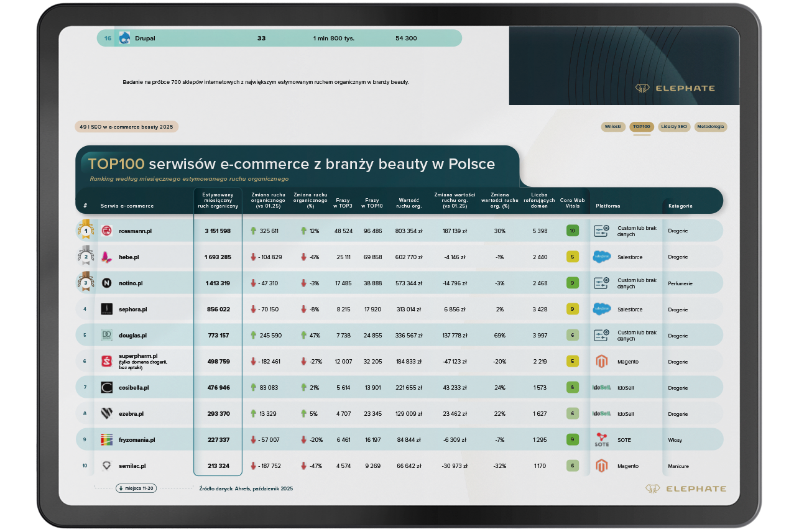
Task: Click the ELEPHATE logo in the footer
Action: pyautogui.click(x=685, y=489)
